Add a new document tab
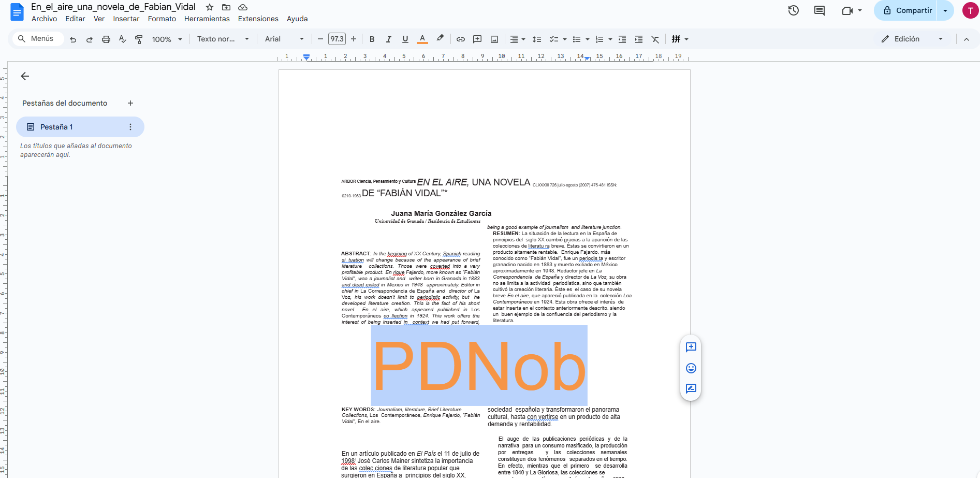The image size is (980, 478). [130, 103]
